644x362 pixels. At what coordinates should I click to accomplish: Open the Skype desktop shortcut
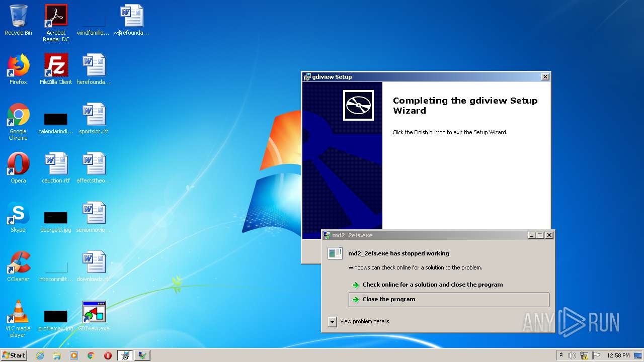18,217
